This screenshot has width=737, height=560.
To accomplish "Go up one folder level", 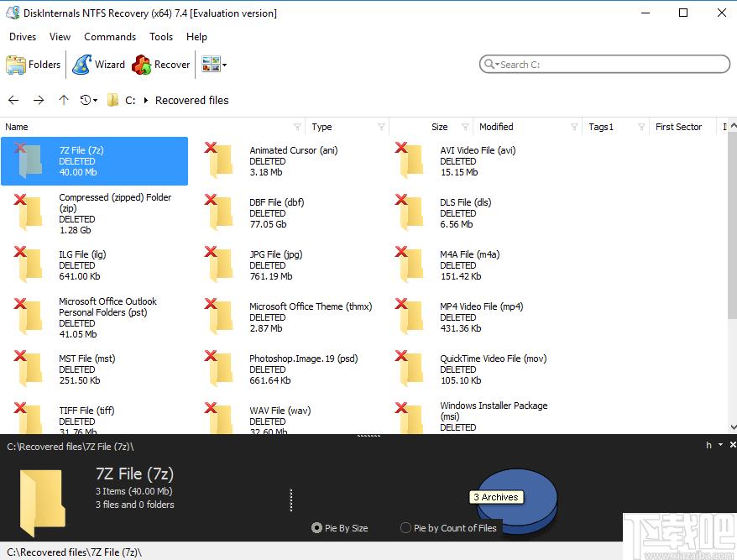I will point(64,100).
